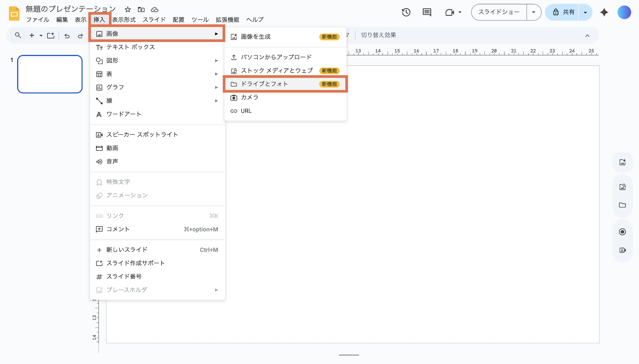This screenshot has height=364, width=639.
Task: Click the record button in side panel
Action: click(x=622, y=232)
